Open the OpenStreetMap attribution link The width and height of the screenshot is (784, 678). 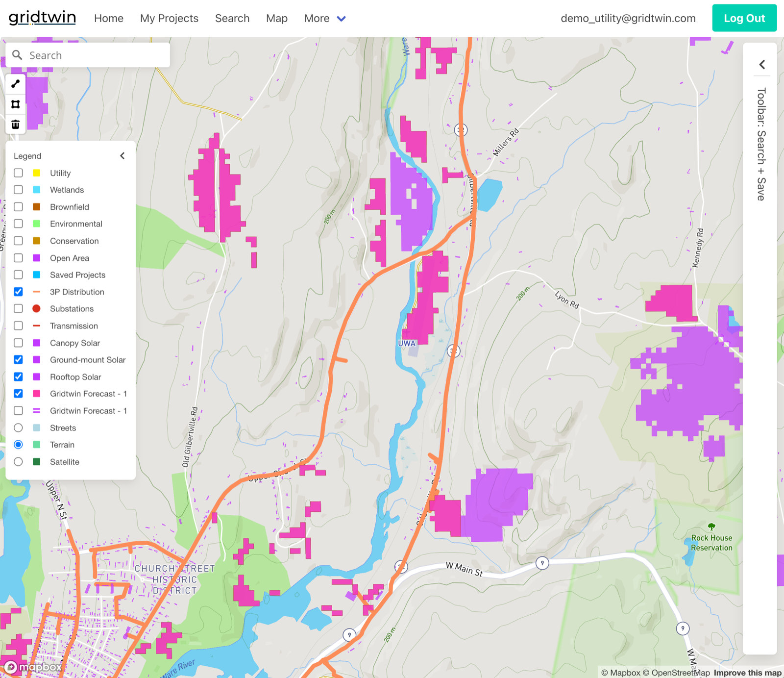676,673
